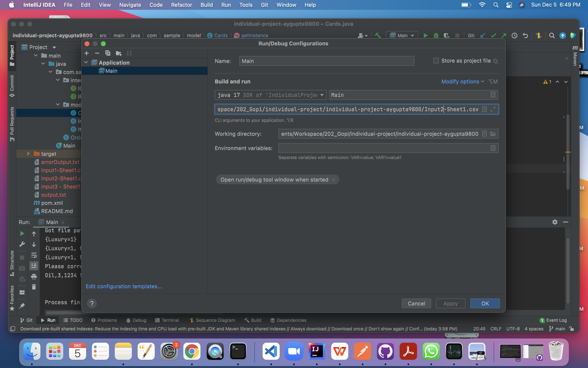Image resolution: width=588 pixels, height=368 pixels.
Task: Browse main class list icon
Action: pos(493,95)
